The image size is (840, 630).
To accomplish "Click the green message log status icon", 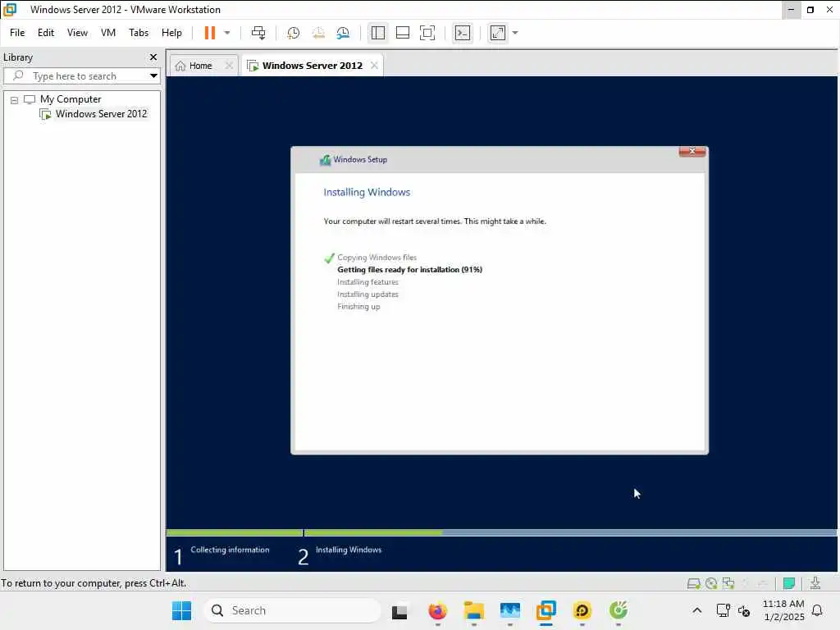I will point(788,583).
